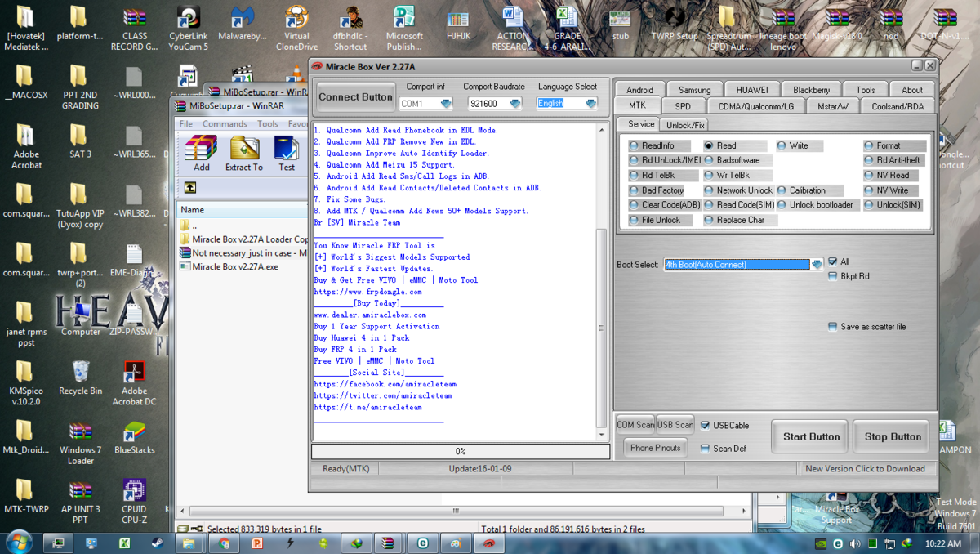The image size is (980, 554).
Task: Click the USB Scan button
Action: (675, 425)
